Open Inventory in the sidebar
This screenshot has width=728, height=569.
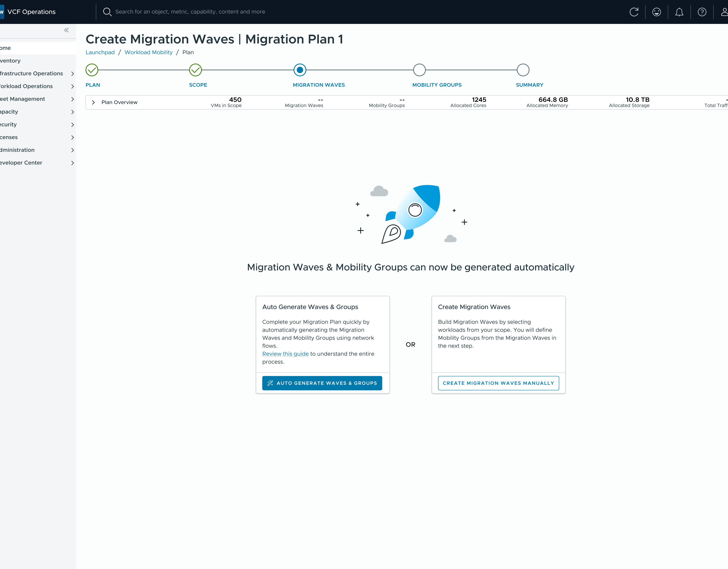coord(10,61)
